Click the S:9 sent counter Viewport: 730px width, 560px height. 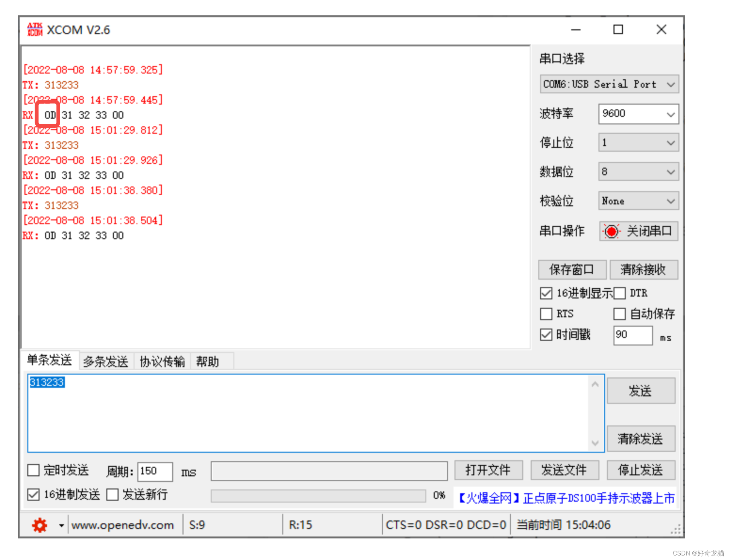197,525
